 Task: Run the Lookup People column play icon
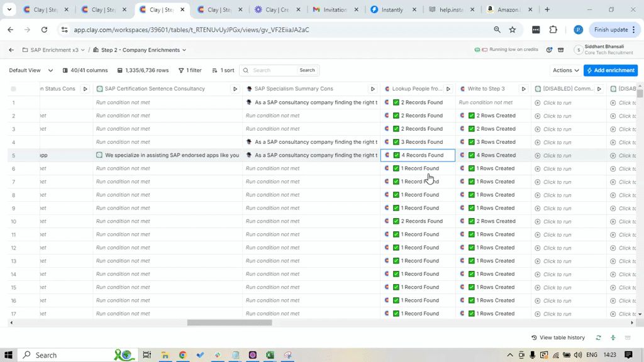point(448,89)
